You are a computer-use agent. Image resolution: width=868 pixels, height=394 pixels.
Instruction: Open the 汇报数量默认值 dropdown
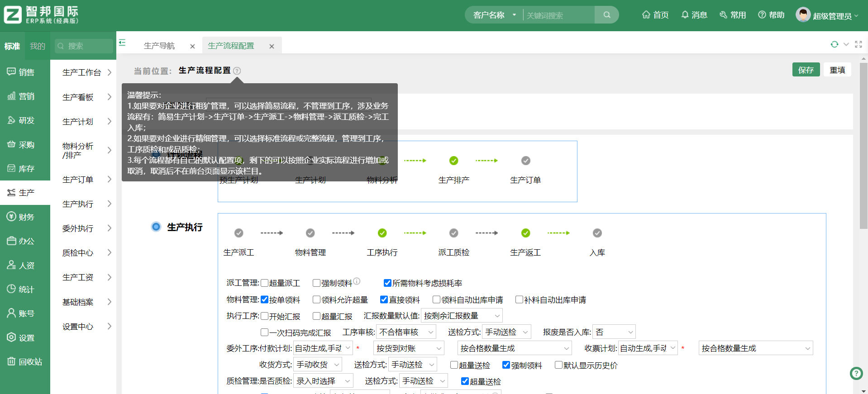tap(462, 316)
